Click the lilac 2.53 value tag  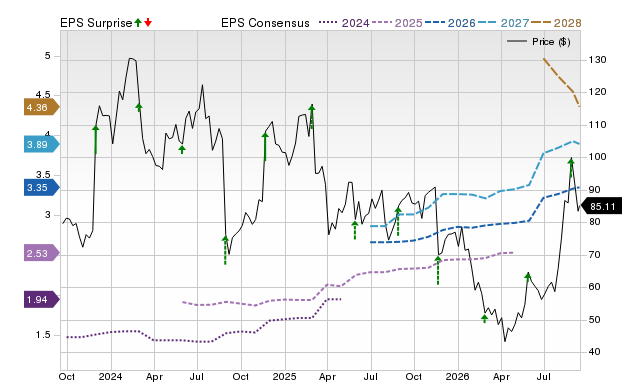click(x=42, y=253)
